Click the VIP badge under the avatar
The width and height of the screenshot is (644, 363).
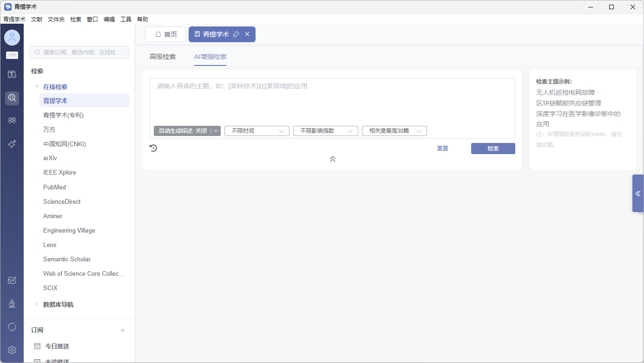[x=12, y=55]
